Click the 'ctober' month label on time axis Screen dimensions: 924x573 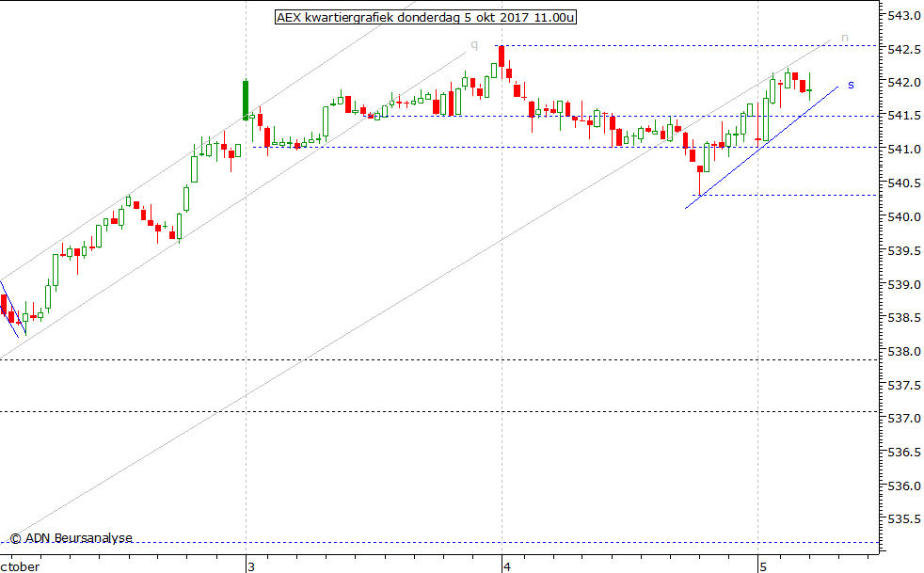(20, 566)
